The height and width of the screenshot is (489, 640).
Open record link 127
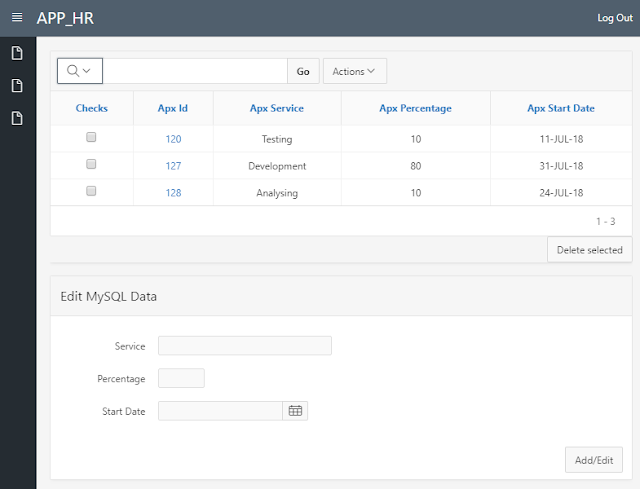pyautogui.click(x=173, y=166)
